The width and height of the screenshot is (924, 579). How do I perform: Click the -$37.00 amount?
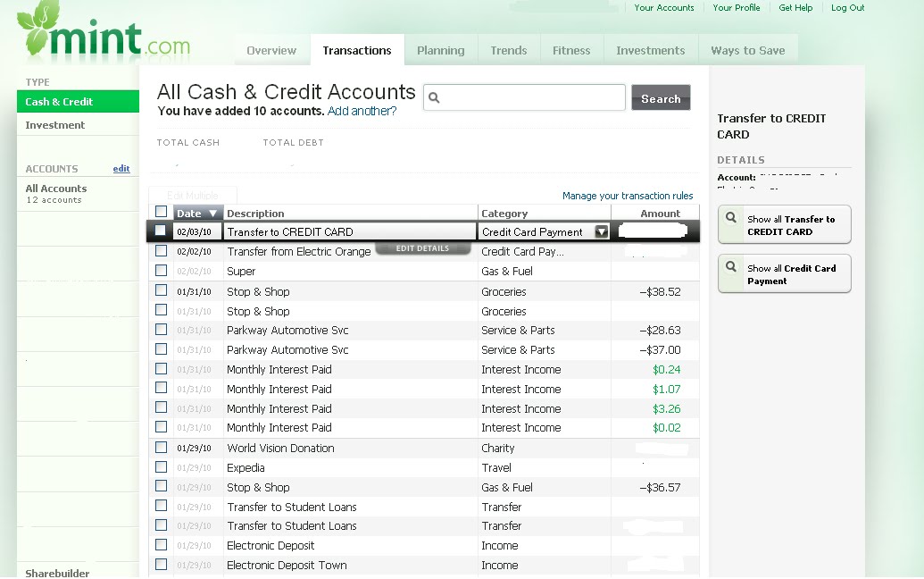pyautogui.click(x=660, y=349)
